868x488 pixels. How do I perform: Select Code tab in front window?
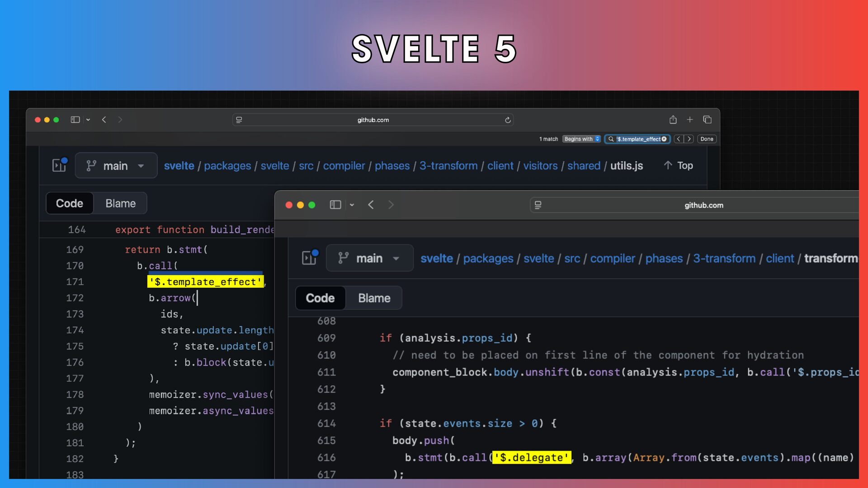[x=320, y=298]
